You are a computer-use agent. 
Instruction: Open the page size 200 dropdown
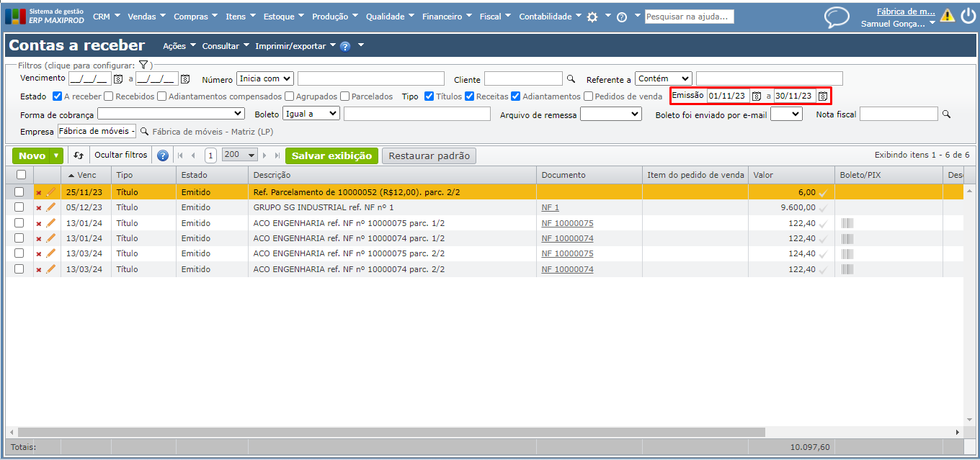pyautogui.click(x=240, y=155)
